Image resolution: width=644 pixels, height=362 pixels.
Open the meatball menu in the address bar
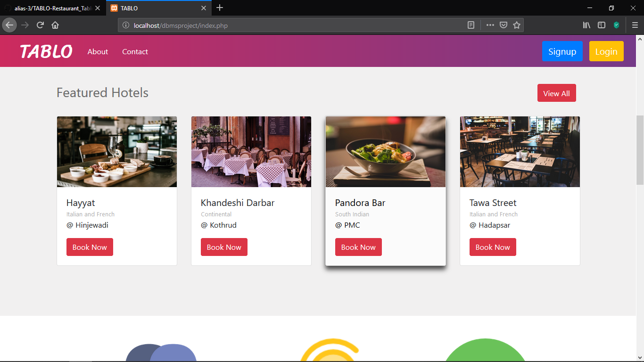(x=490, y=25)
